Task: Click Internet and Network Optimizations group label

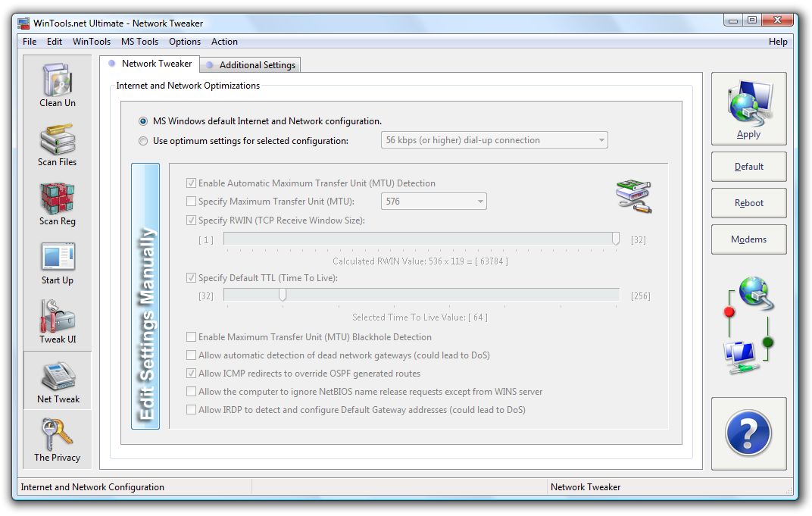Action: tap(188, 86)
